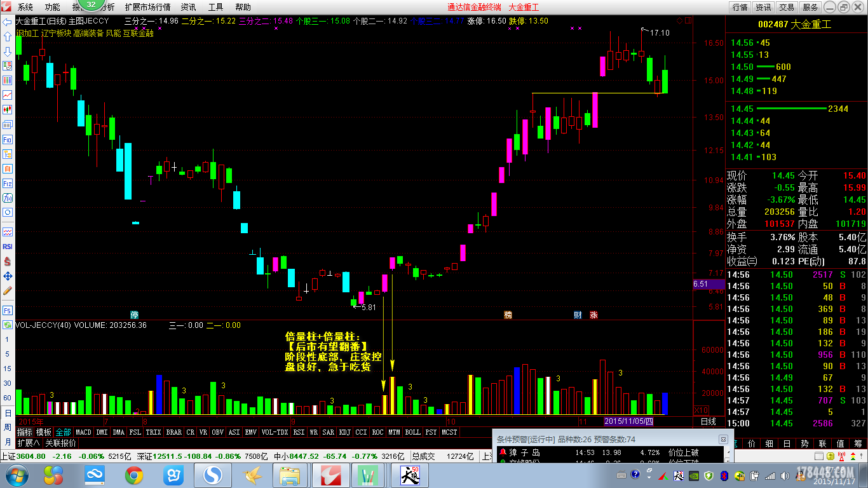This screenshot has width=868, height=488.
Task: Select the 筹 tab below trade list
Action: tap(857, 443)
